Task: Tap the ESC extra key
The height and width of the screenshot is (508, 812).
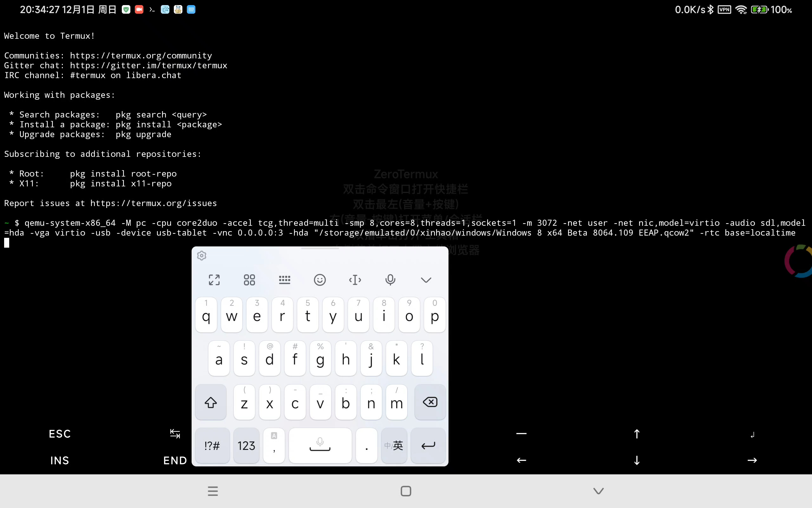Action: (60, 434)
